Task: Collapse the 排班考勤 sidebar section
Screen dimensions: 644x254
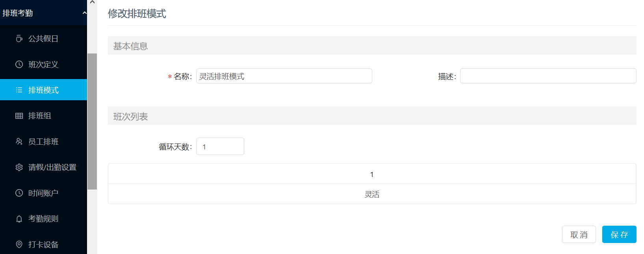Action: tap(84, 13)
